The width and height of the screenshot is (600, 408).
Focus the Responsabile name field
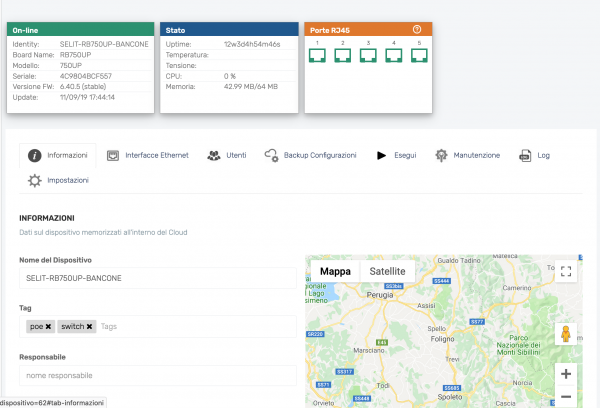coord(158,375)
